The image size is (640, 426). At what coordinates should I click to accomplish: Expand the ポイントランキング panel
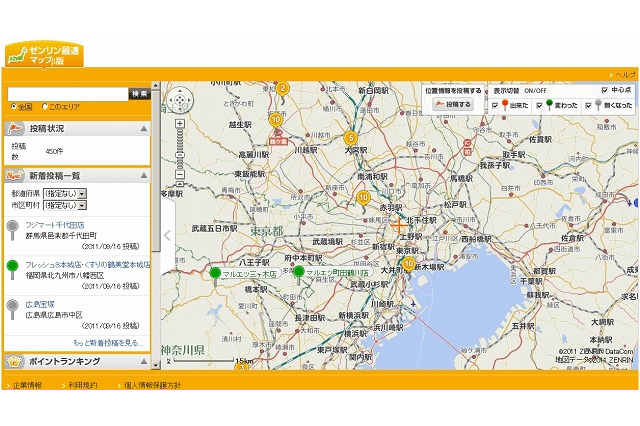(x=144, y=362)
